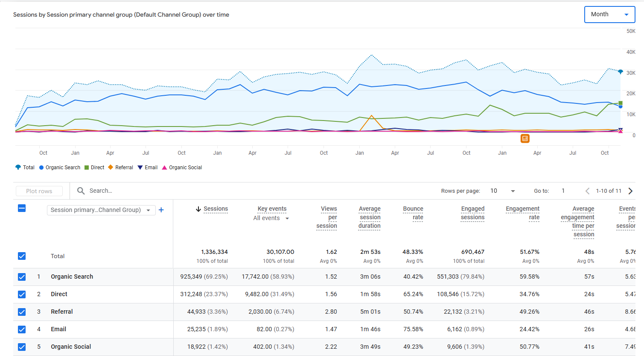Click the search magnifier icon

81,191
